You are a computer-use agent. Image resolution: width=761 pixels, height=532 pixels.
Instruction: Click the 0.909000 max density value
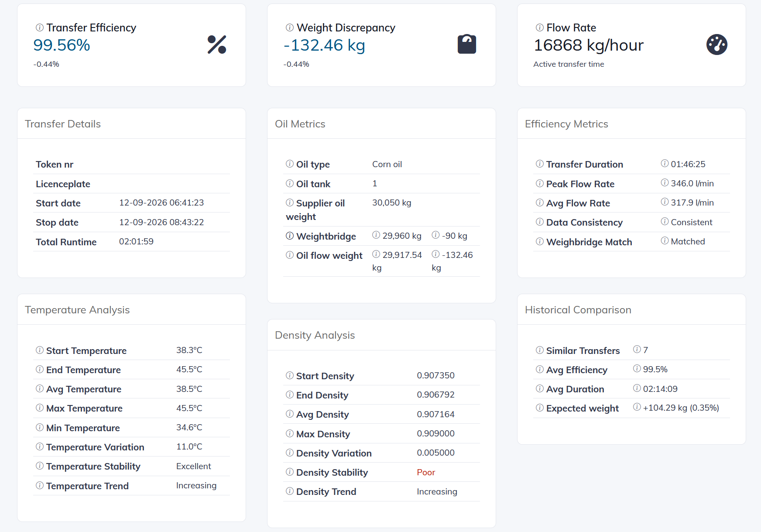[x=435, y=433]
